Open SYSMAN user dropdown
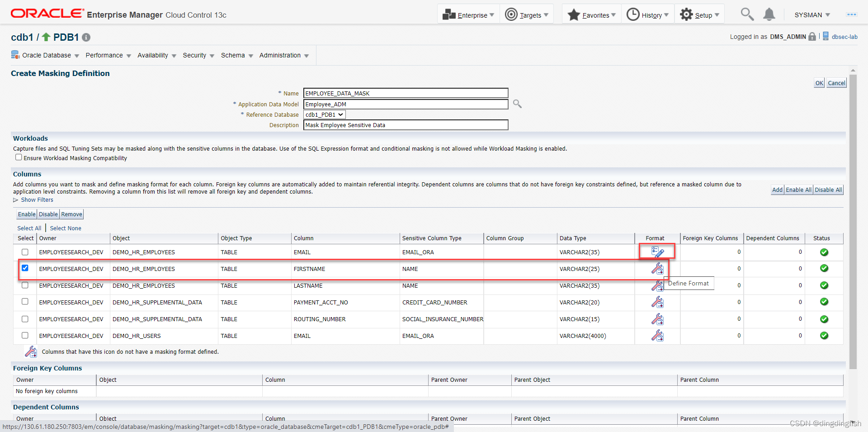Screen dimensions: 868x432 [812, 15]
